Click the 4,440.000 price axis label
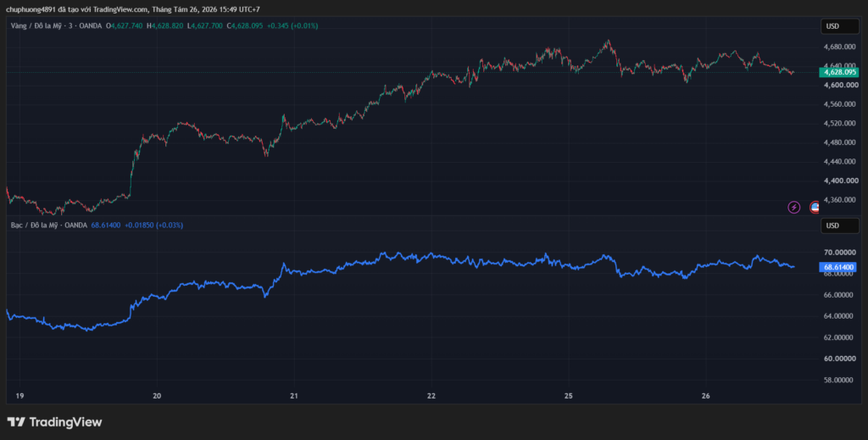This screenshot has height=440, width=868. 840,162
